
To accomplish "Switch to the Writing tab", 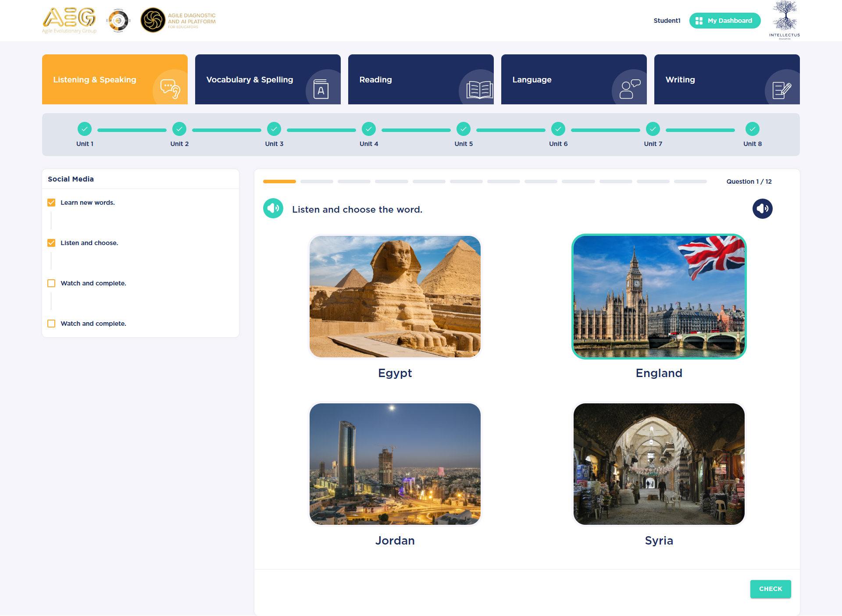I will click(727, 79).
